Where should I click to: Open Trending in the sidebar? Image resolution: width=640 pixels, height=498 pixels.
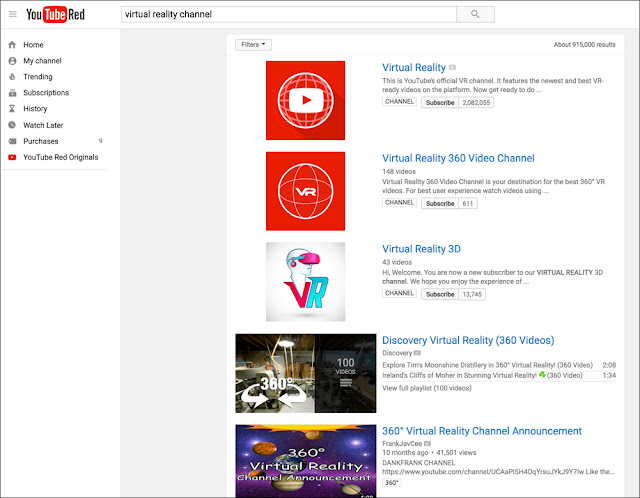point(38,77)
